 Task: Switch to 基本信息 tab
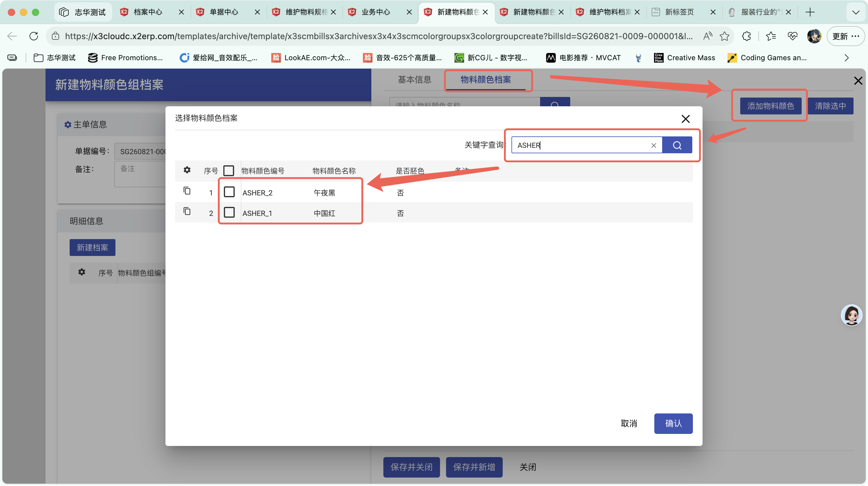(x=414, y=80)
